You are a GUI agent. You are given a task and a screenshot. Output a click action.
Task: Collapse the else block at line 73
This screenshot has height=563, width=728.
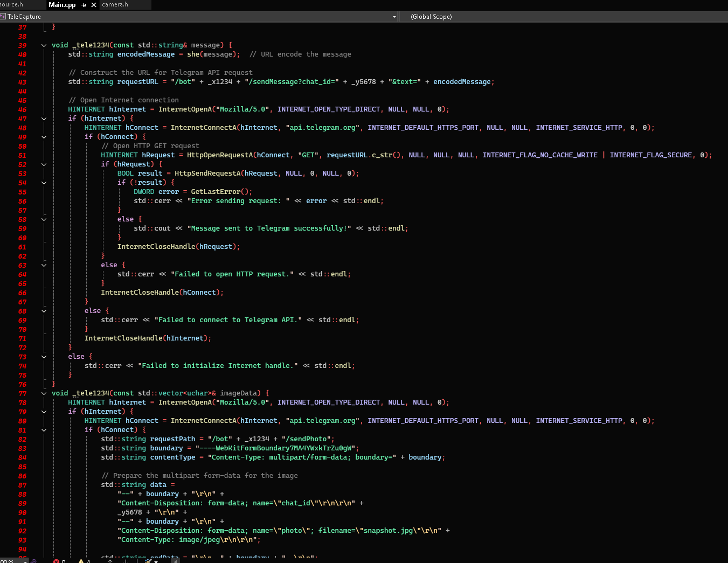click(44, 357)
